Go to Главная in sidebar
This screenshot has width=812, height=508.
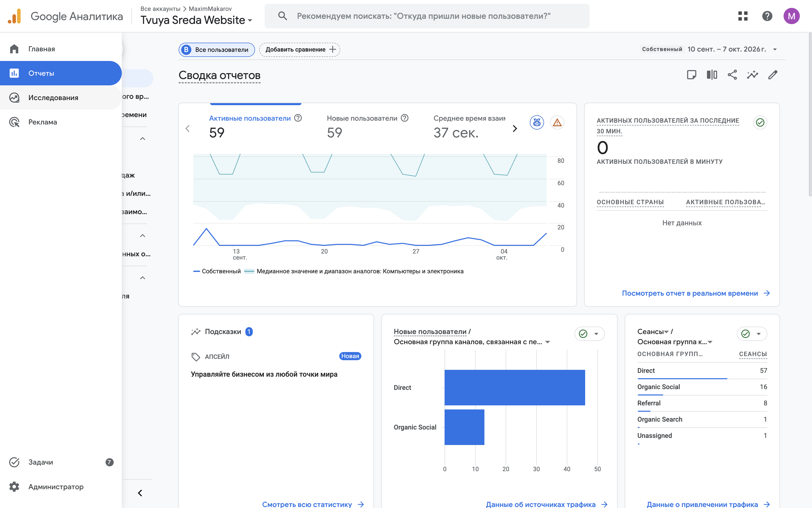coord(61,49)
